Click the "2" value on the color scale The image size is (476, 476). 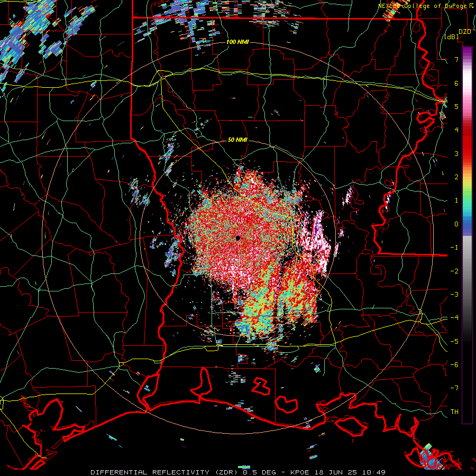pyautogui.click(x=456, y=177)
